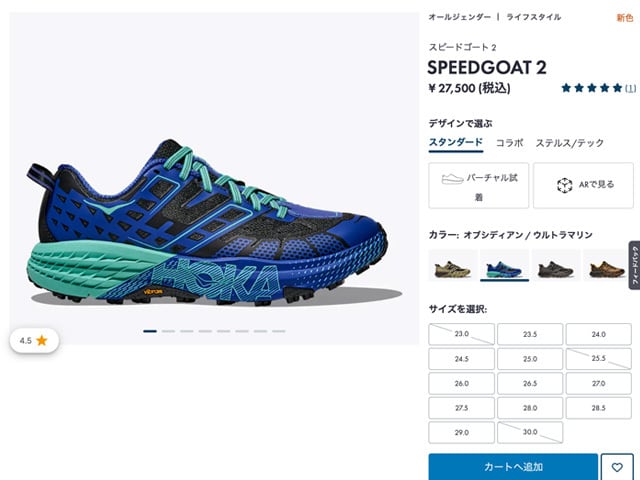Pick the black shoe color swatch
The image size is (640, 480).
(x=556, y=265)
